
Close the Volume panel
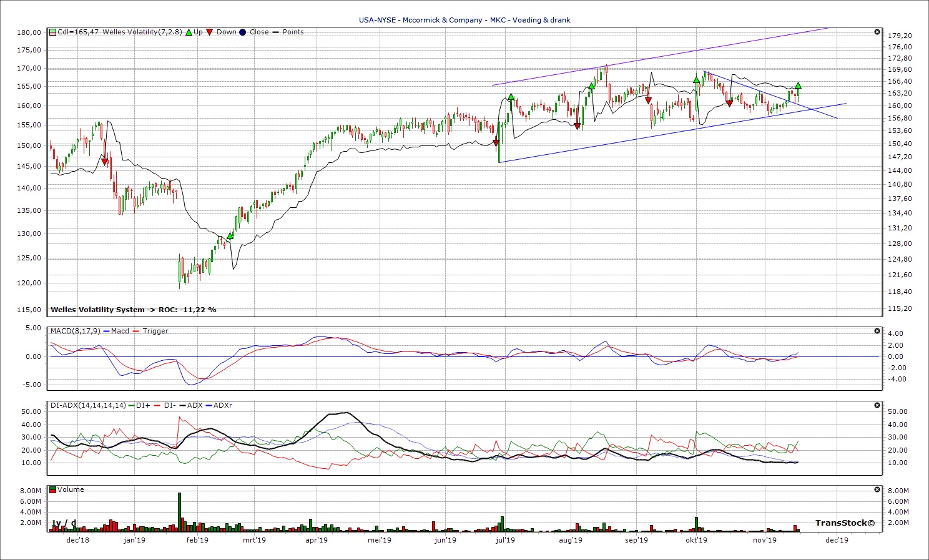[877, 489]
